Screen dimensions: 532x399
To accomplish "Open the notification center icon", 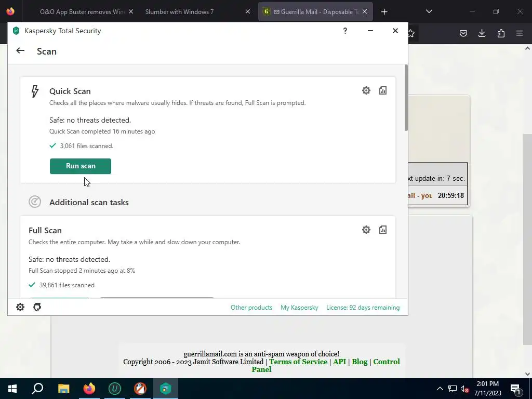I will coord(516,389).
